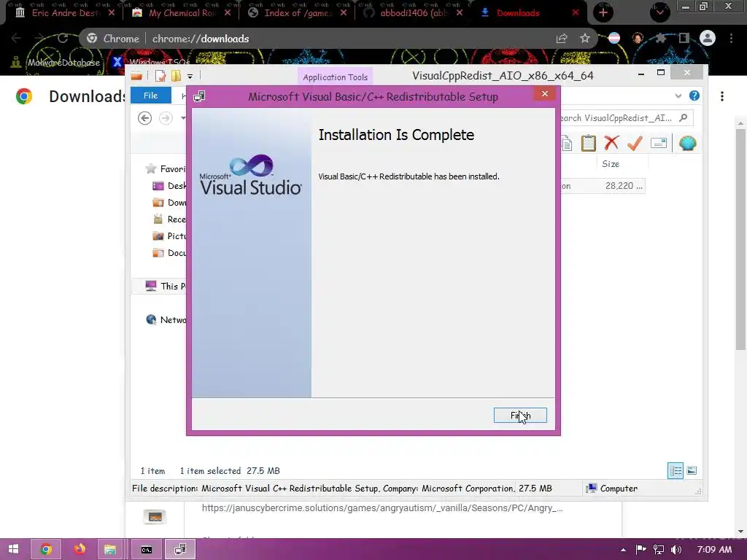This screenshot has height=560, width=747.
Task: Open Documents in the navigation pane
Action: (x=169, y=253)
